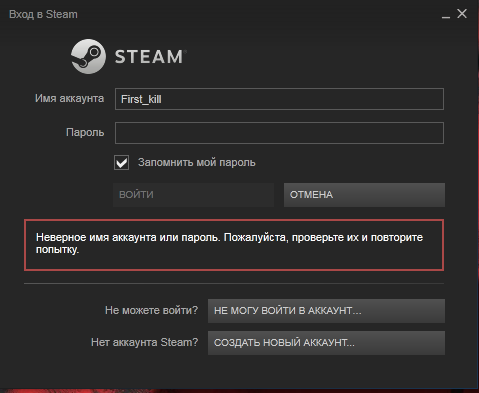Focus the empty Пароль password field
The width and height of the screenshot is (479, 393).
click(279, 133)
